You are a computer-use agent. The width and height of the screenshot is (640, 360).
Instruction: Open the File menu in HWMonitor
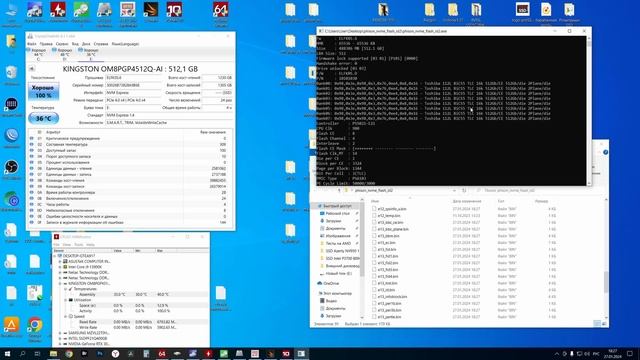(x=57, y=244)
